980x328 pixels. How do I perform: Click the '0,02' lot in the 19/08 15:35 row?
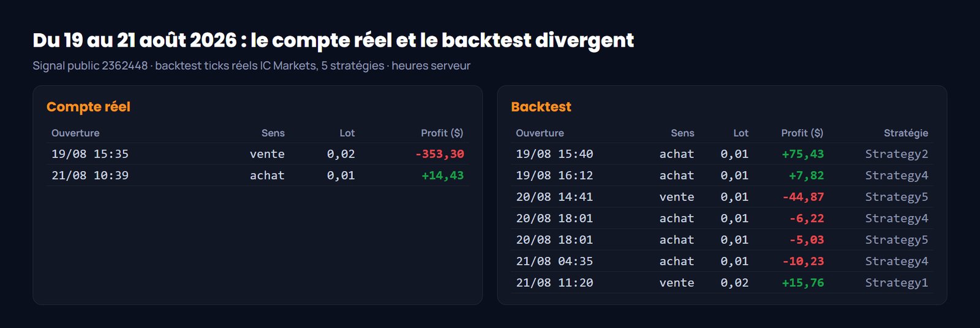click(341, 154)
